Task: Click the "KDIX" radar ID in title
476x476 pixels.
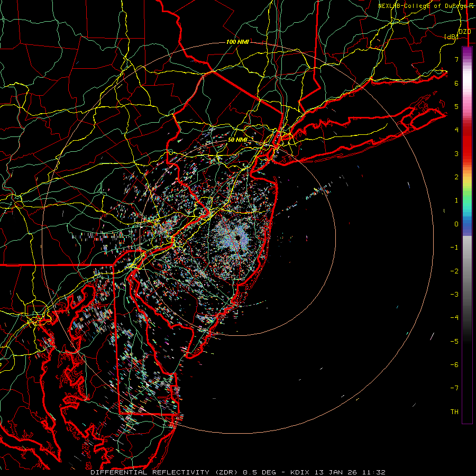Action: (x=300, y=472)
